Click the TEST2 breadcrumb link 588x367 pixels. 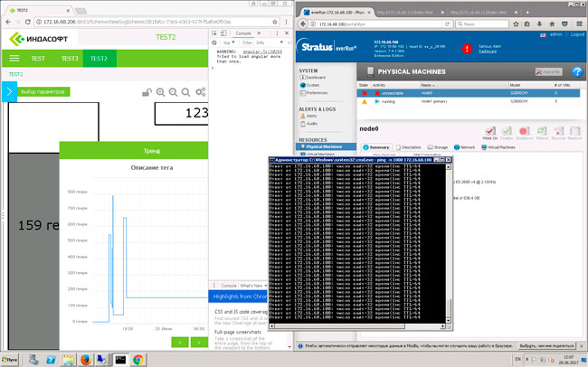[15, 74]
